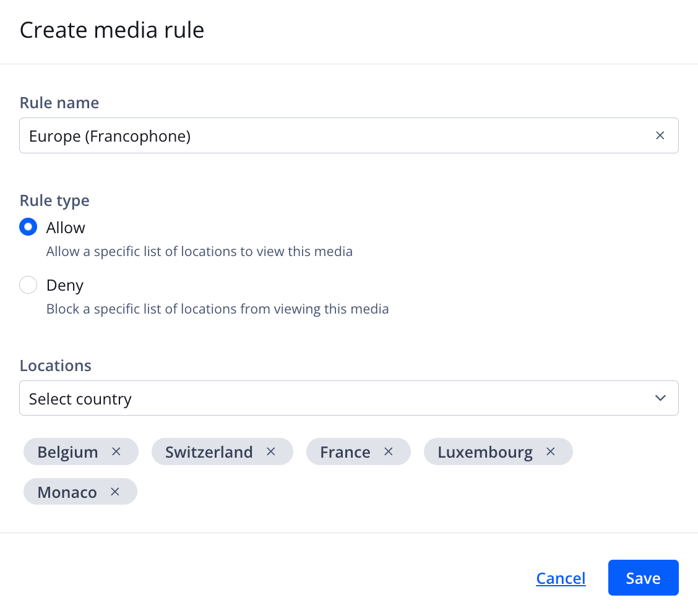Open the Select country dropdown

(348, 398)
